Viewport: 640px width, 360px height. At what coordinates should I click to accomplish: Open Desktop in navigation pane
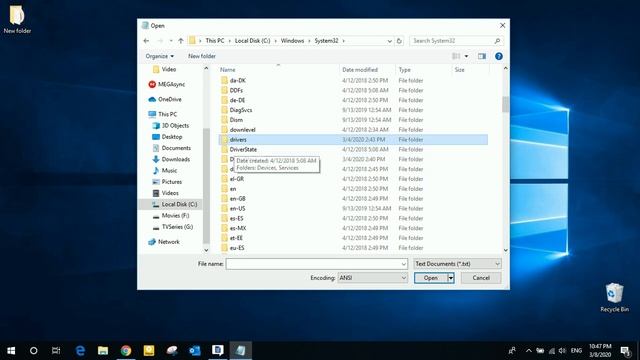[167, 137]
